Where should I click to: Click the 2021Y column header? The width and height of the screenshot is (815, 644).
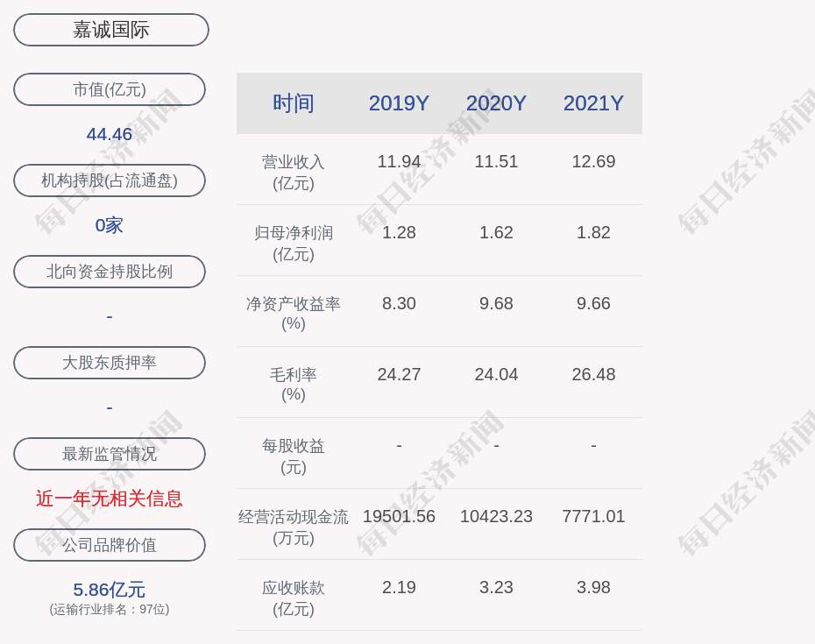click(x=593, y=103)
